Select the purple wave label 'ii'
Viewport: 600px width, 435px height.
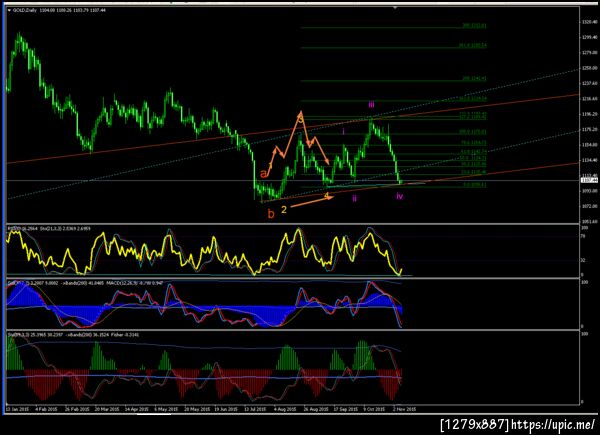click(x=355, y=198)
